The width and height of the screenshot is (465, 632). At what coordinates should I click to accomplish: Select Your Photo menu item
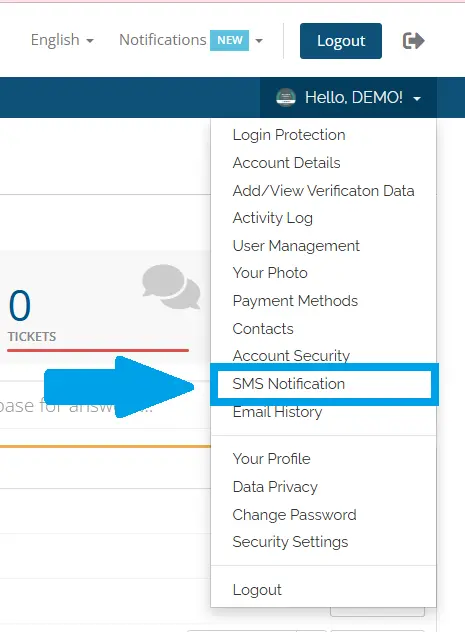click(x=270, y=273)
